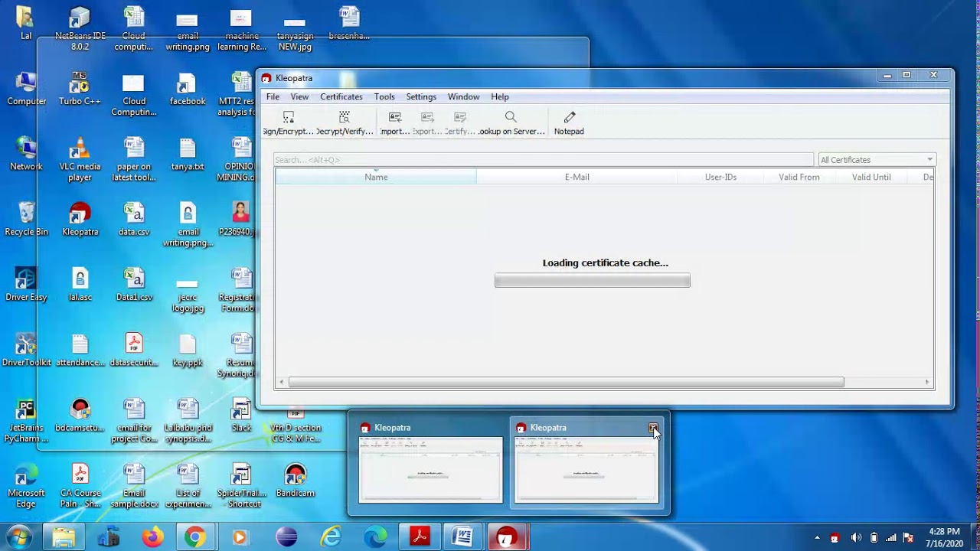980x551 pixels.
Task: Click the Sign/Encrypt toolbar icon
Action: pyautogui.click(x=288, y=122)
